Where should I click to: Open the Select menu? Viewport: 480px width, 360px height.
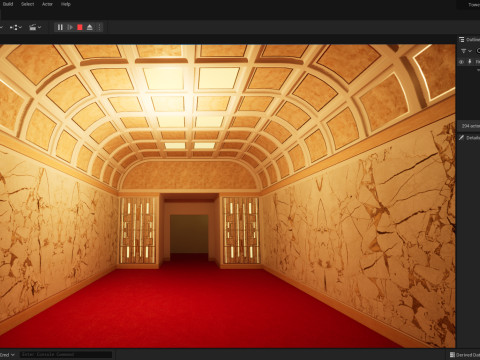point(27,4)
